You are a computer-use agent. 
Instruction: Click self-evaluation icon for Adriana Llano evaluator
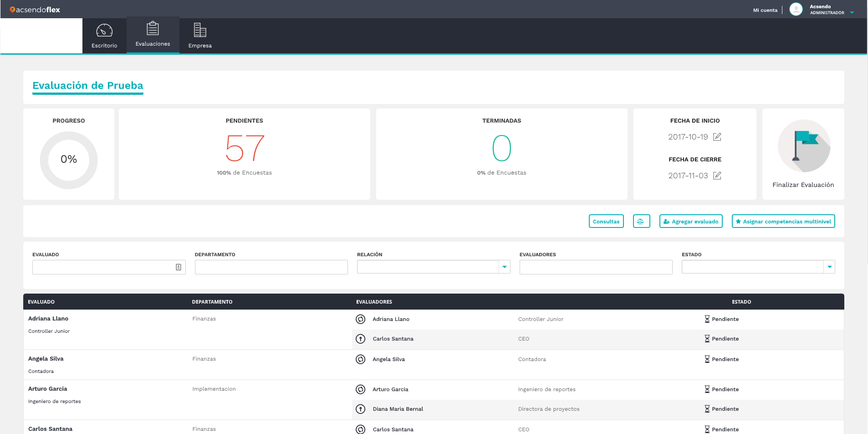[x=361, y=319]
